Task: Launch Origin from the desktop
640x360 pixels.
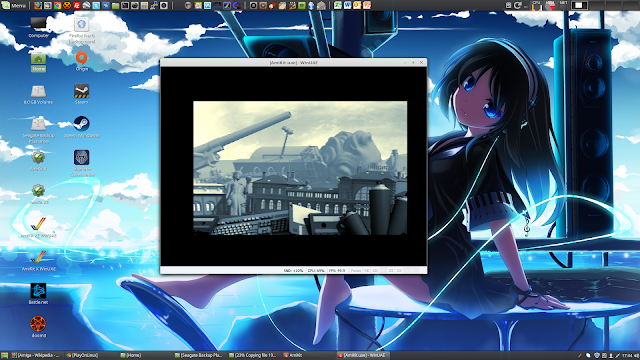Action: pyautogui.click(x=82, y=60)
